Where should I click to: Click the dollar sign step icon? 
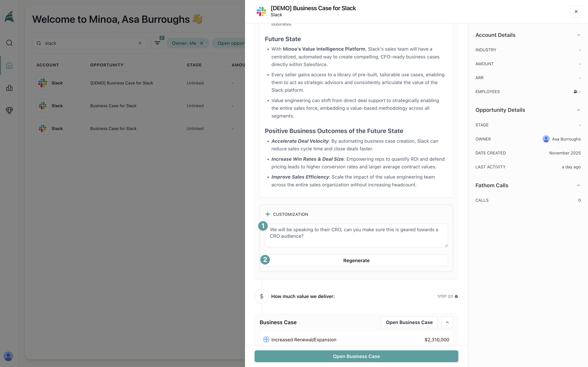coord(262,296)
